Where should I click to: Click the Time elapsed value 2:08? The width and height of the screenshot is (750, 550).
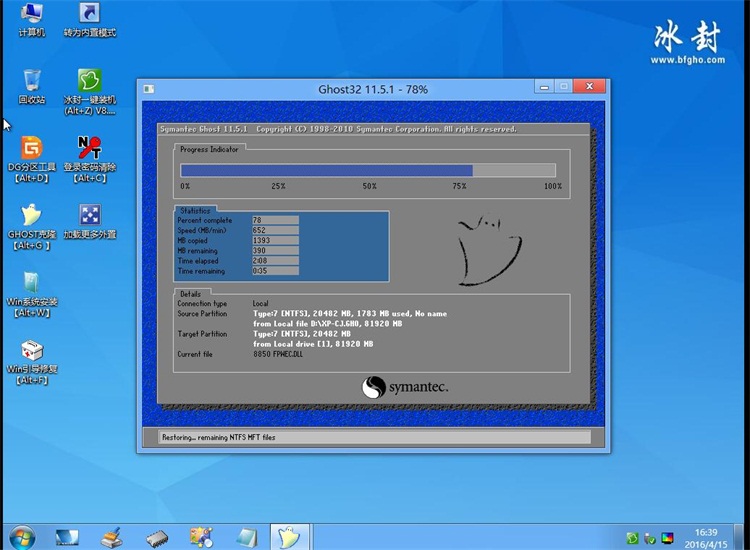[x=276, y=261]
